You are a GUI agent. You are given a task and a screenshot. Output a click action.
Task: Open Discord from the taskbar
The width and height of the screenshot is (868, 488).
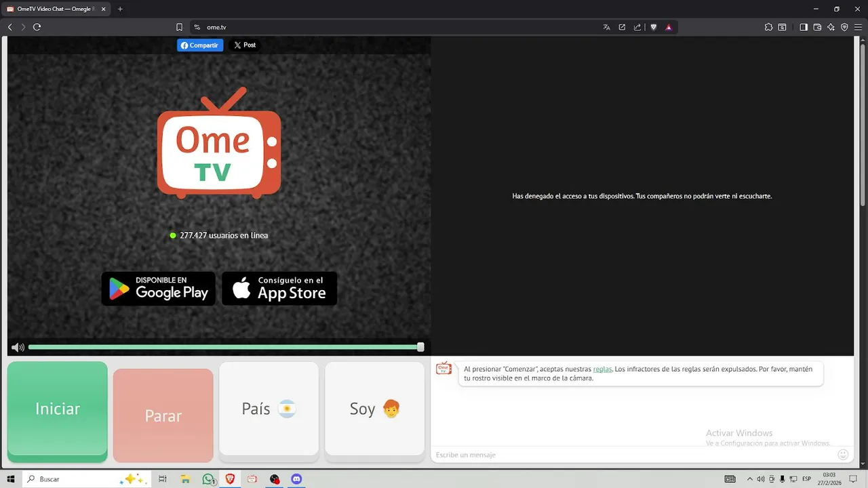296,479
